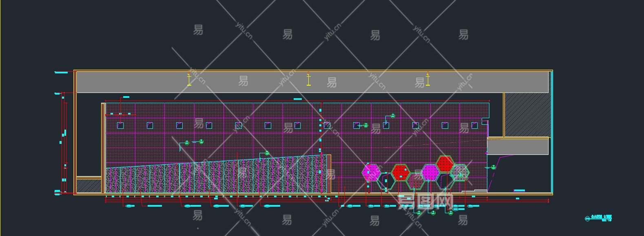Click the green circular tag above the sloped panel
Screen dimensions: 644x236
(267, 153)
